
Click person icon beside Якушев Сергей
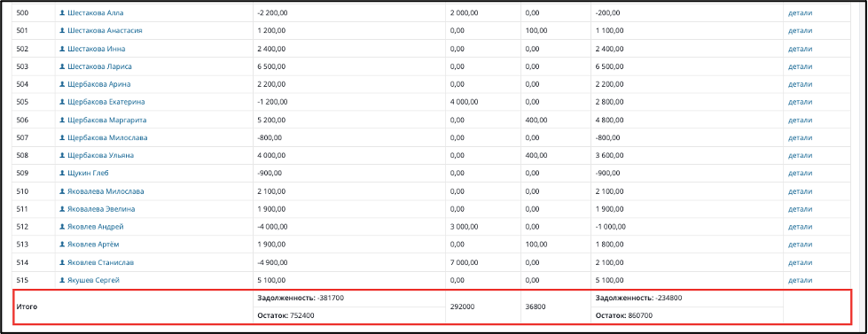pyautogui.click(x=62, y=280)
